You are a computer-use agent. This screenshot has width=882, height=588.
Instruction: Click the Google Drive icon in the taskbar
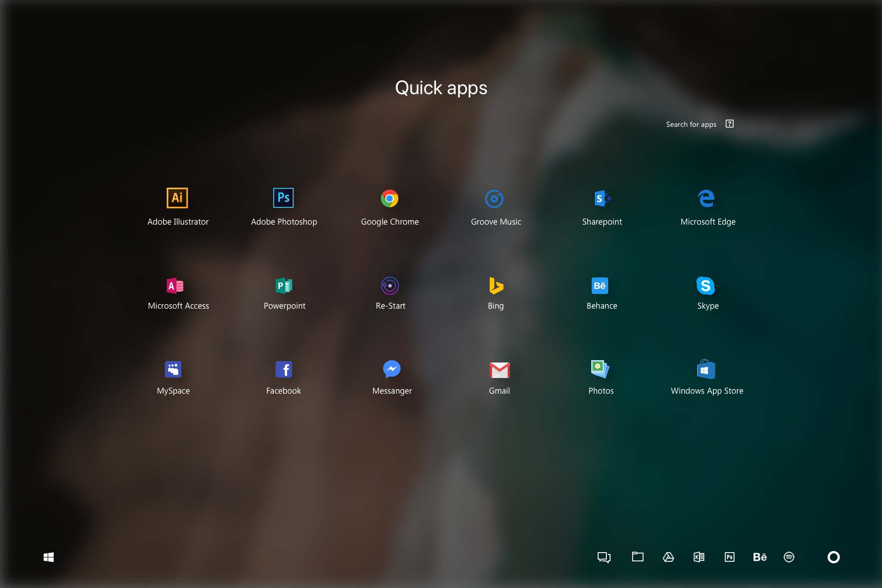[x=668, y=557]
